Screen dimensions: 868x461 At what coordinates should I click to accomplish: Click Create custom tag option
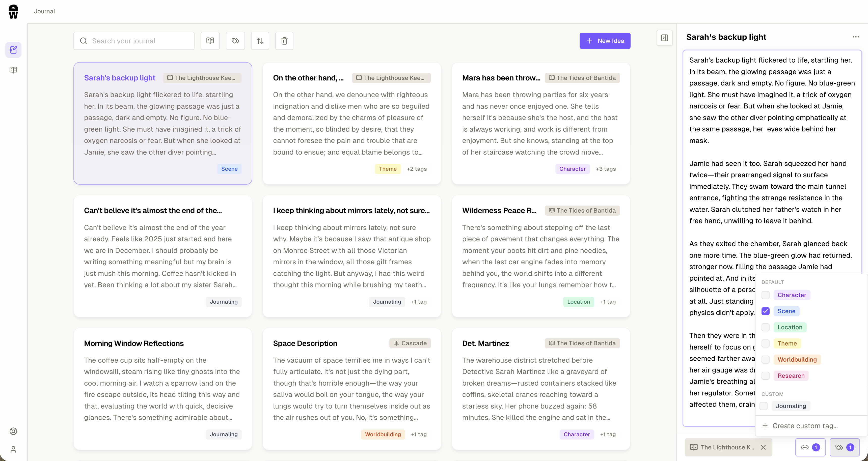click(811, 426)
